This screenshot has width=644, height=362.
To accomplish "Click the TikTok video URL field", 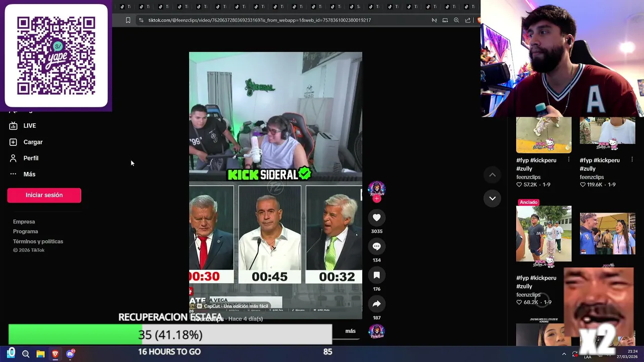I will click(x=260, y=20).
